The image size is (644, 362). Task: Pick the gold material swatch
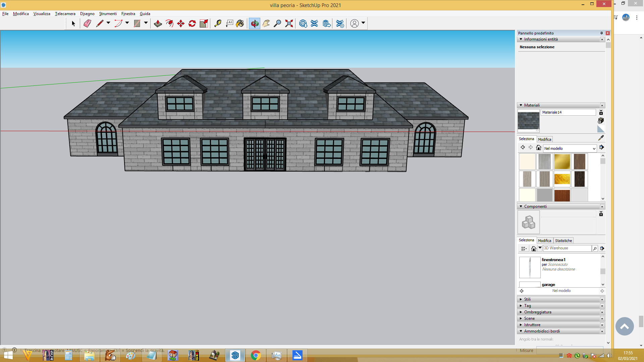(562, 162)
